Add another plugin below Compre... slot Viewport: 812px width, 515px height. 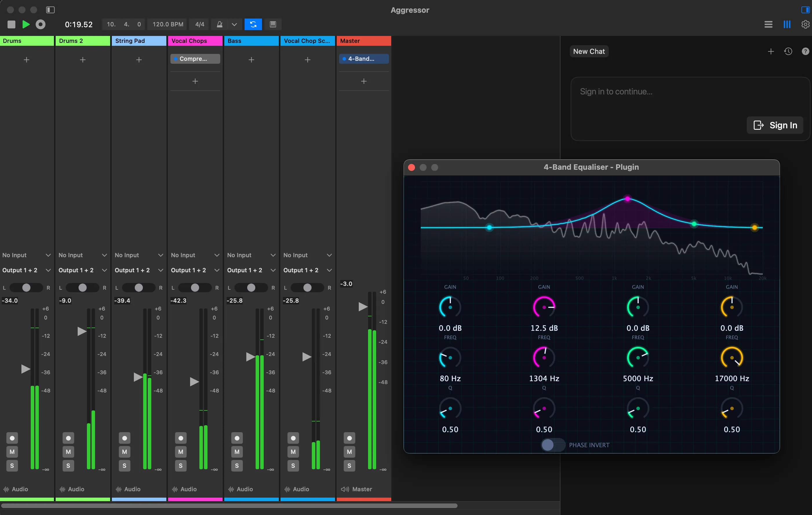[x=195, y=81]
